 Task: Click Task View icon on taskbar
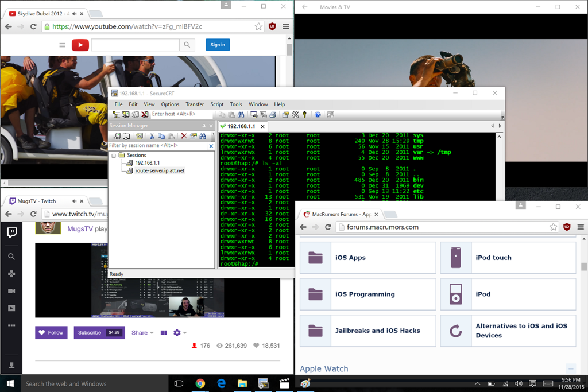(179, 383)
